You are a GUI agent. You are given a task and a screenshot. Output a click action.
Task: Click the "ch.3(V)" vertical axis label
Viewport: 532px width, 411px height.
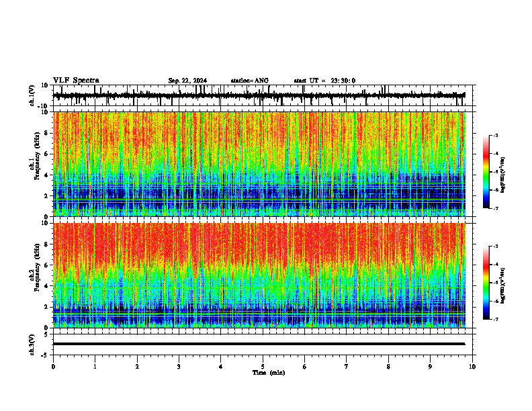click(x=32, y=345)
